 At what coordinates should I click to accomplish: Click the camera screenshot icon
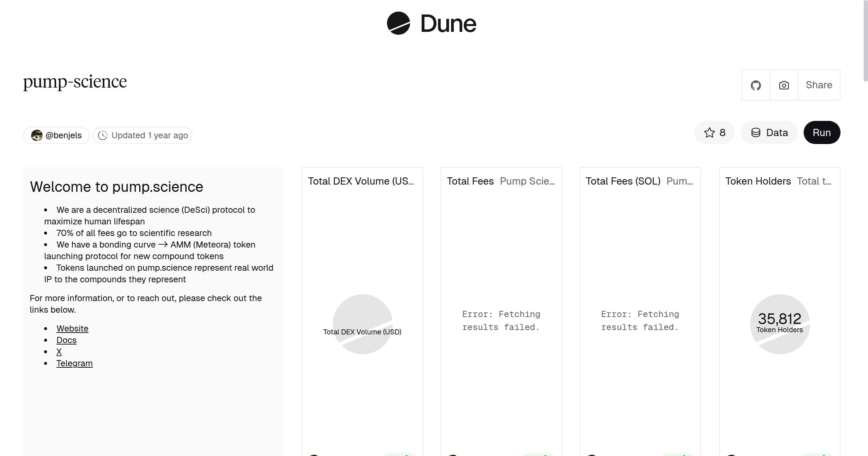tap(784, 85)
